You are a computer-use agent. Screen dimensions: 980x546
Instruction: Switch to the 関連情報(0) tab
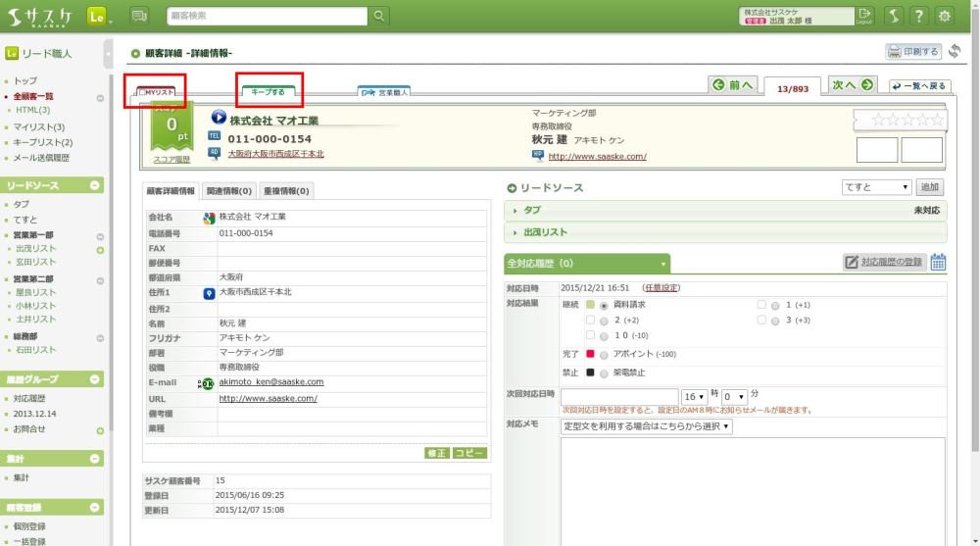point(228,191)
